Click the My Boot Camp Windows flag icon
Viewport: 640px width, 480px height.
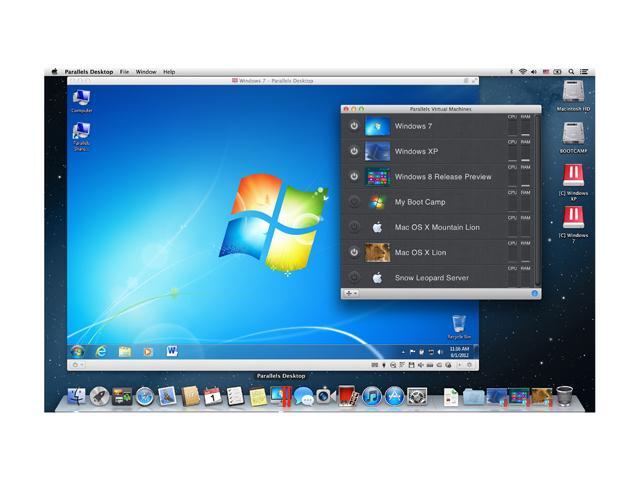coord(377,202)
